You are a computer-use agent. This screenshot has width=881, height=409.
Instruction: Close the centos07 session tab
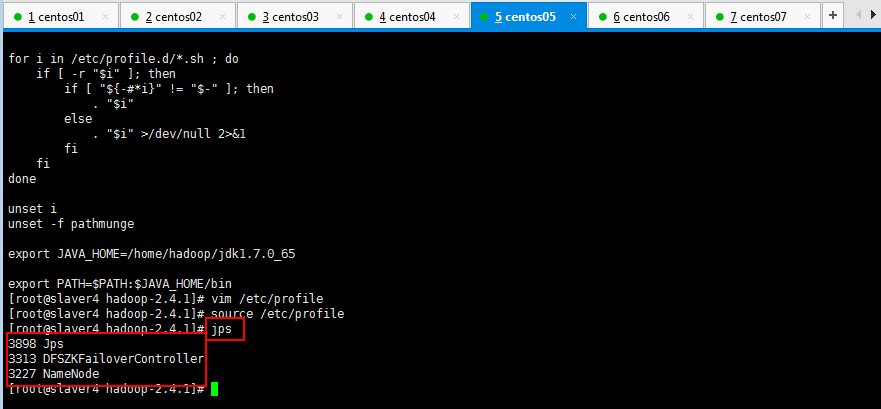[x=808, y=17]
